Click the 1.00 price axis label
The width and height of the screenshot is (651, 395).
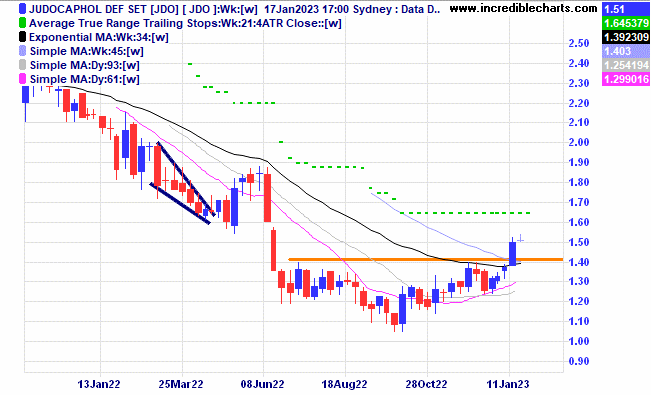[x=578, y=341]
